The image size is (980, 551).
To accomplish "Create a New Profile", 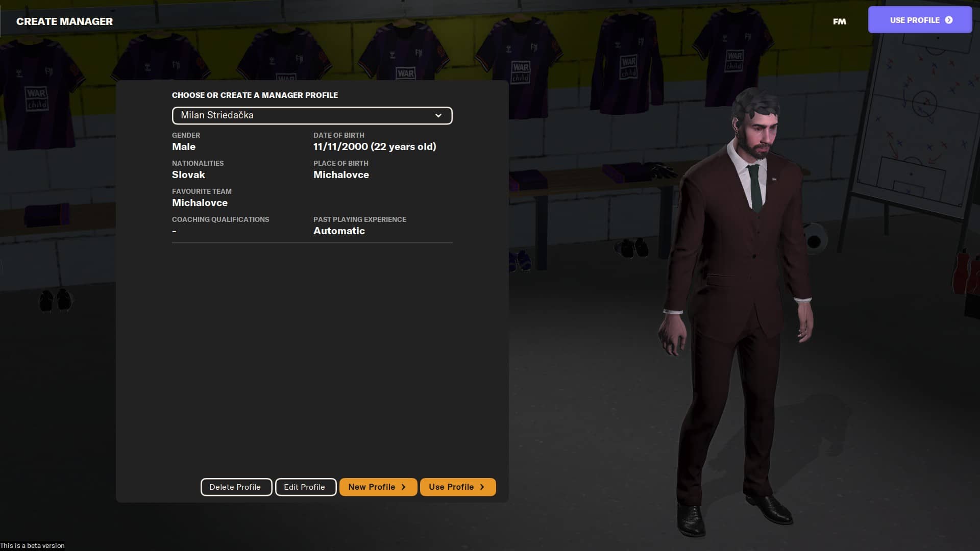I will tap(378, 487).
